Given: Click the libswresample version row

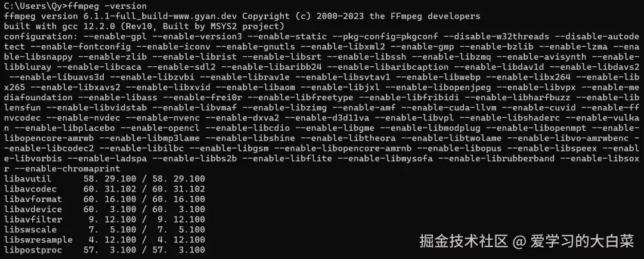Looking at the screenshot, I should [104, 240].
